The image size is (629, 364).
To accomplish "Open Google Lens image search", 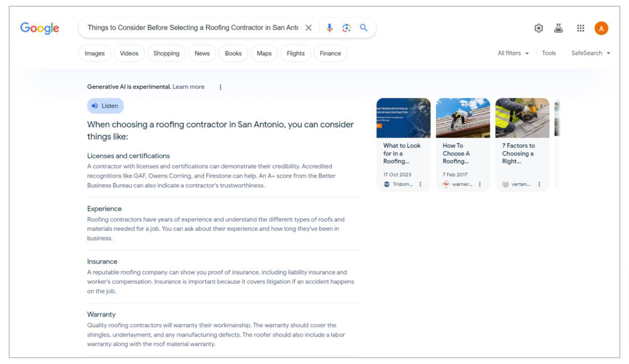I will tap(346, 28).
